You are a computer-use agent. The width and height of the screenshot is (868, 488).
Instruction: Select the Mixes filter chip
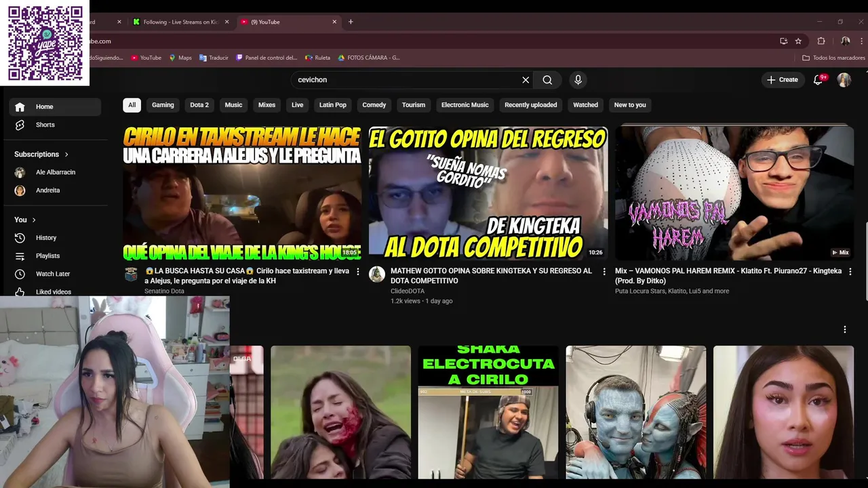click(267, 105)
